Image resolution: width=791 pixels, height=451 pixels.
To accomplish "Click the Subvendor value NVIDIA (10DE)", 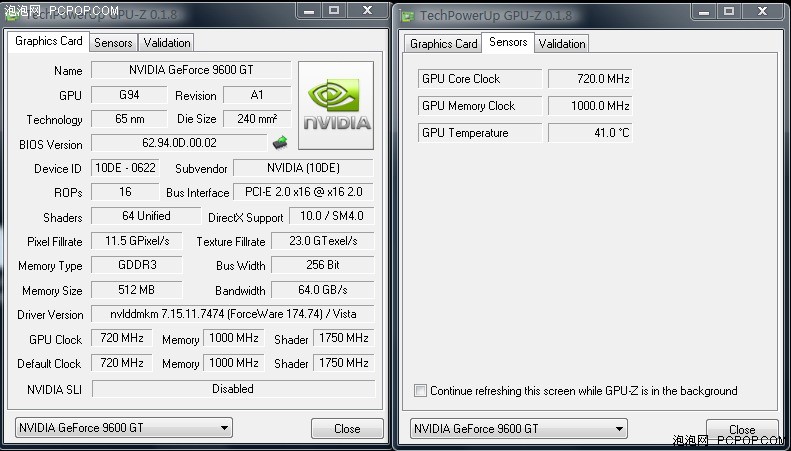I will [x=304, y=168].
